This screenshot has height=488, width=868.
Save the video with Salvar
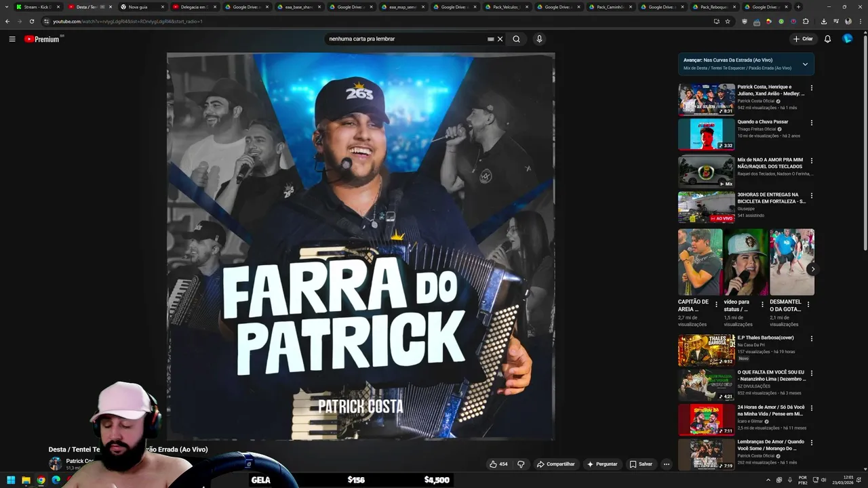pyautogui.click(x=641, y=464)
